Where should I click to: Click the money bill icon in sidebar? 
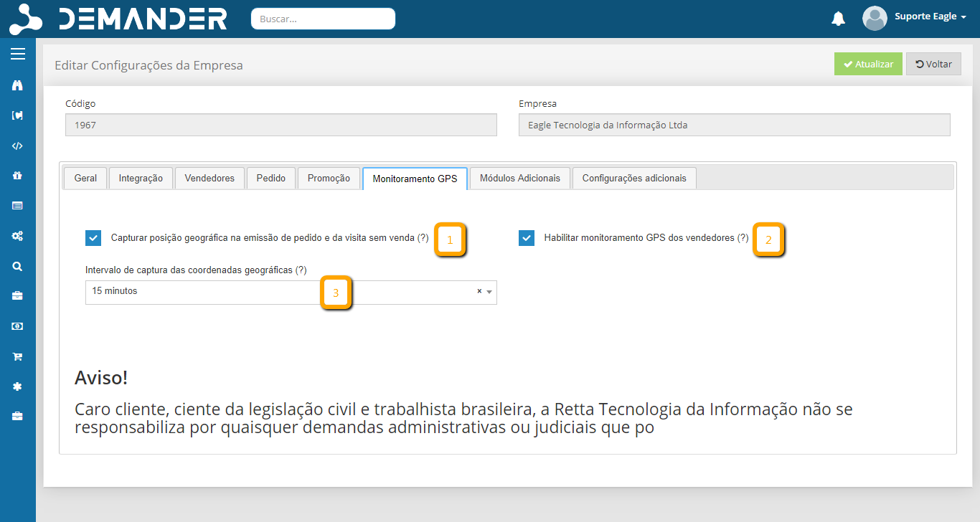18,326
